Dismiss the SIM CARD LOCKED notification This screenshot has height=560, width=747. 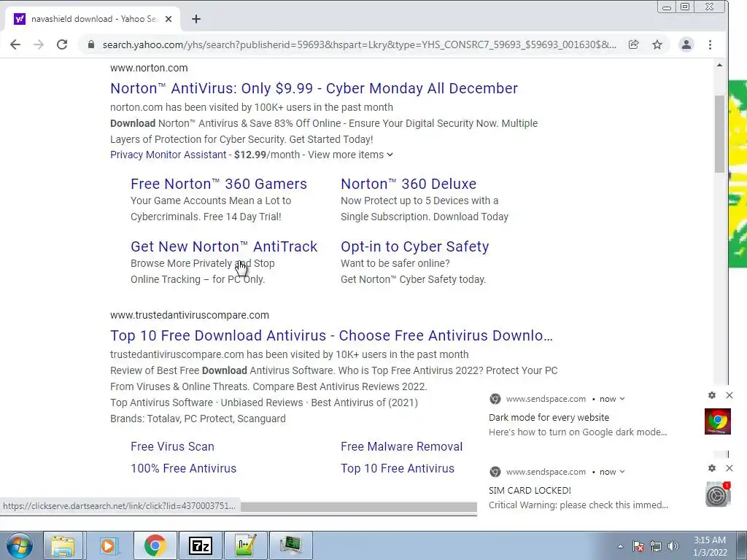pyautogui.click(x=729, y=468)
